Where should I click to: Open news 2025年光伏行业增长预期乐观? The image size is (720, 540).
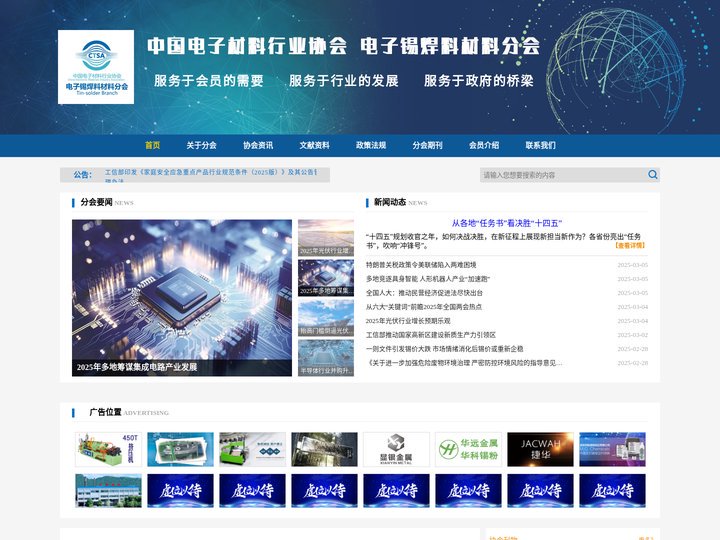click(x=408, y=321)
